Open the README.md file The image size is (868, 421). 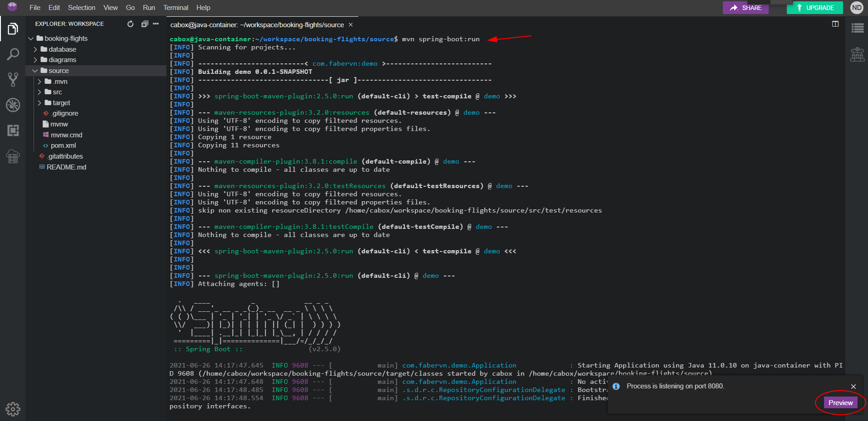pos(66,167)
